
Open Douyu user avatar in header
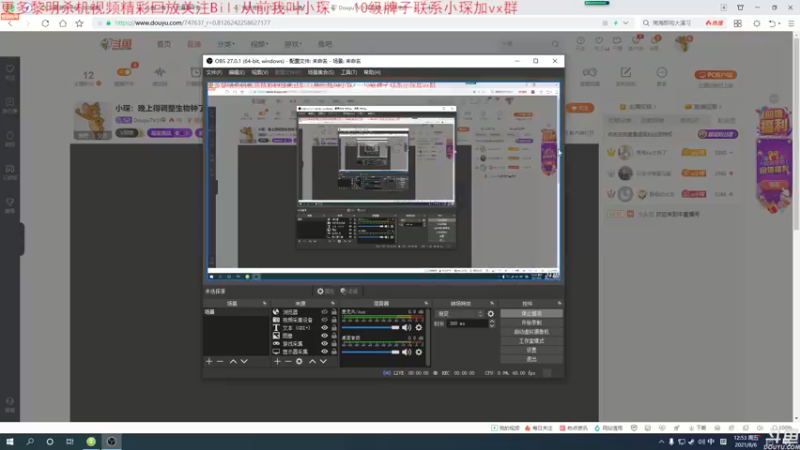click(x=683, y=43)
